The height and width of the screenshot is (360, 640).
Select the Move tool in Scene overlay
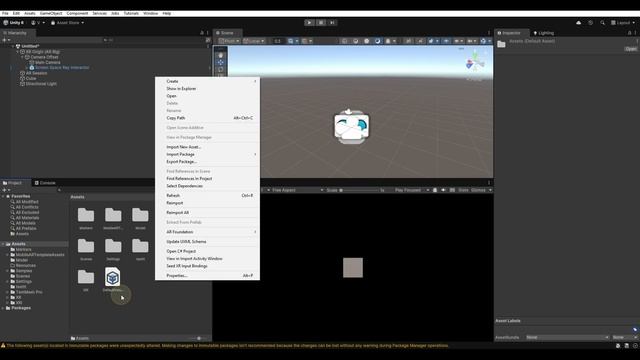(221, 62)
